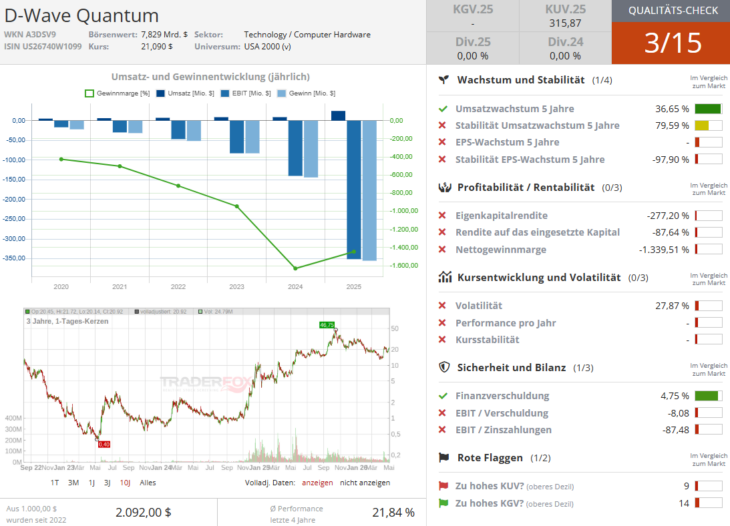Viewport: 730px width, 526px height.
Task: Click the red X beside EBIT / Verschuldung
Action: coord(442,413)
